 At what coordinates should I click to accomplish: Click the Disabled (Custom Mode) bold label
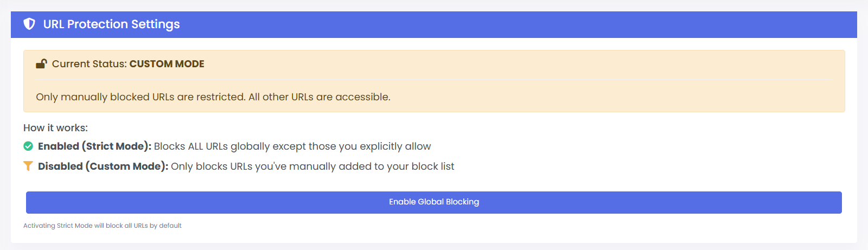(103, 166)
